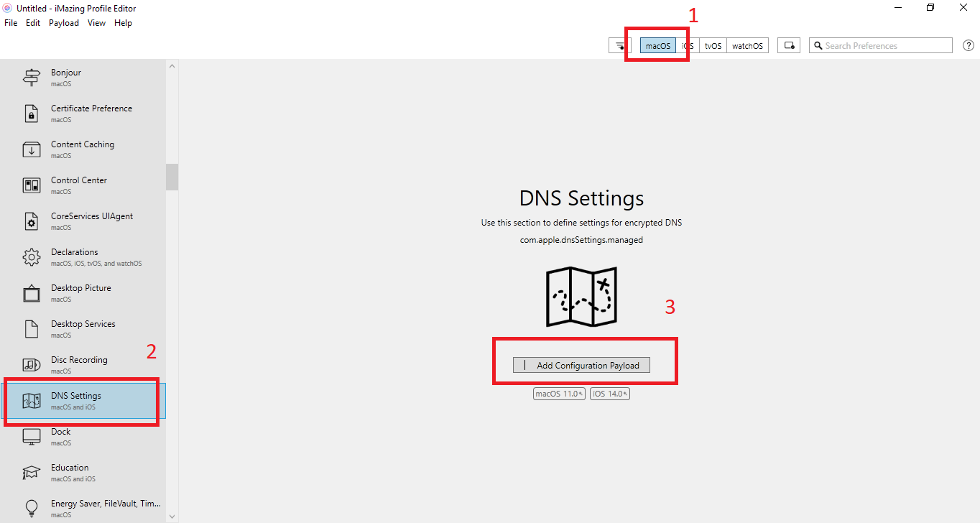Click the sidebar scrollbar down arrow
This screenshot has width=980, height=523.
tap(172, 517)
